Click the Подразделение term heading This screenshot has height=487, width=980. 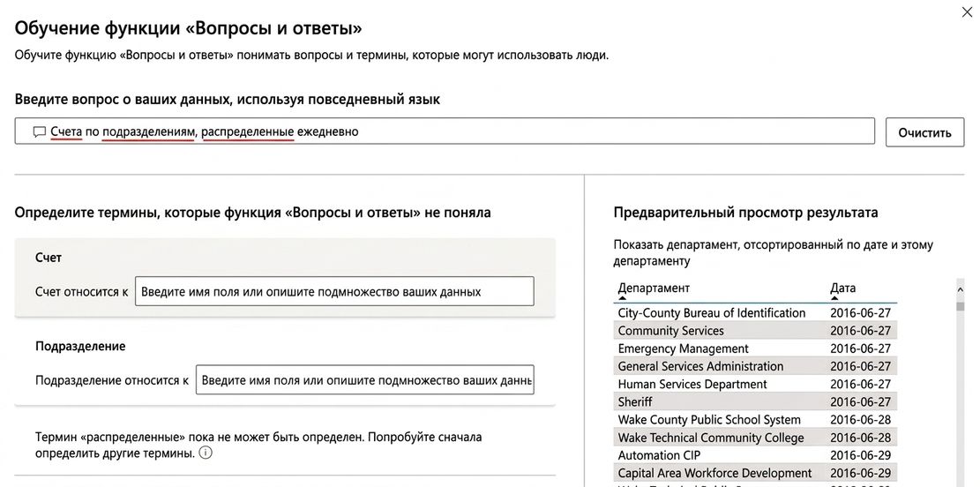click(x=80, y=347)
